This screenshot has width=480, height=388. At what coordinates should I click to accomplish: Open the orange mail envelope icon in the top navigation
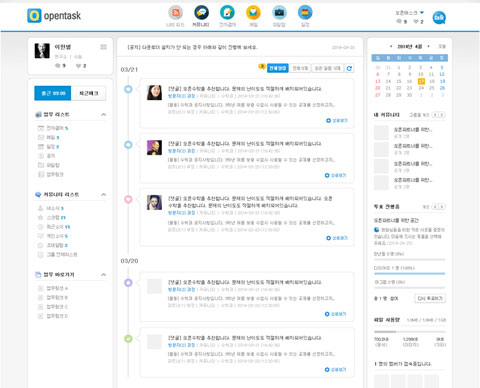pyautogui.click(x=253, y=13)
